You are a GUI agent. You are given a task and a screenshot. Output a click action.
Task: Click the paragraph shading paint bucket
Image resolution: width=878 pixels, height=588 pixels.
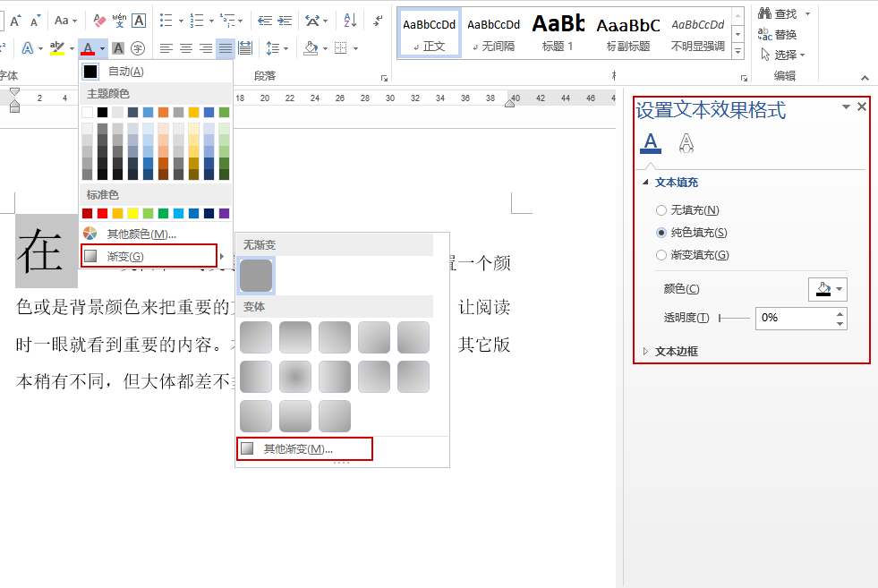tap(311, 48)
